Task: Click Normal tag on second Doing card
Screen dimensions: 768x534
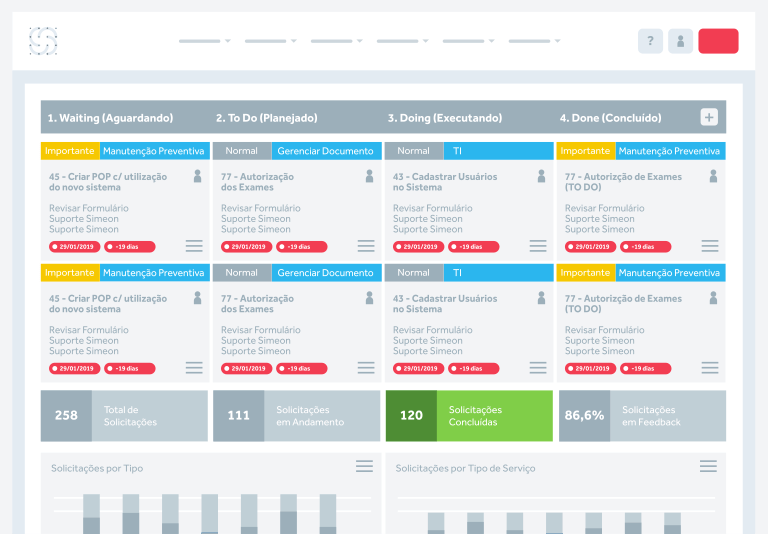Action: point(414,273)
